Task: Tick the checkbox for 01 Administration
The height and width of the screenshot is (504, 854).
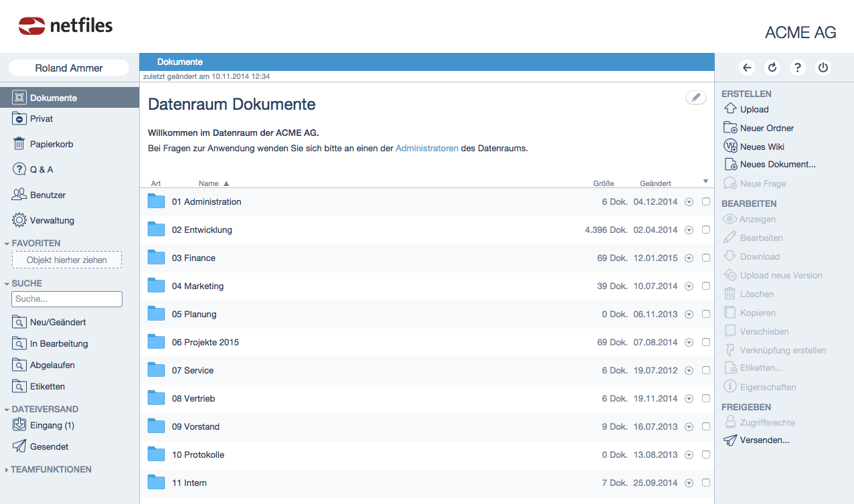Action: 706,202
